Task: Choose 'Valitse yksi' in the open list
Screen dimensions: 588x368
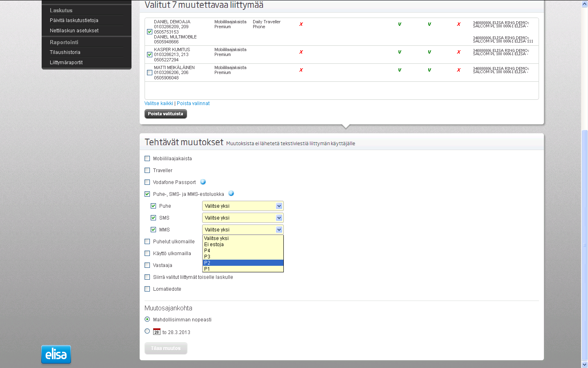Action: point(243,238)
